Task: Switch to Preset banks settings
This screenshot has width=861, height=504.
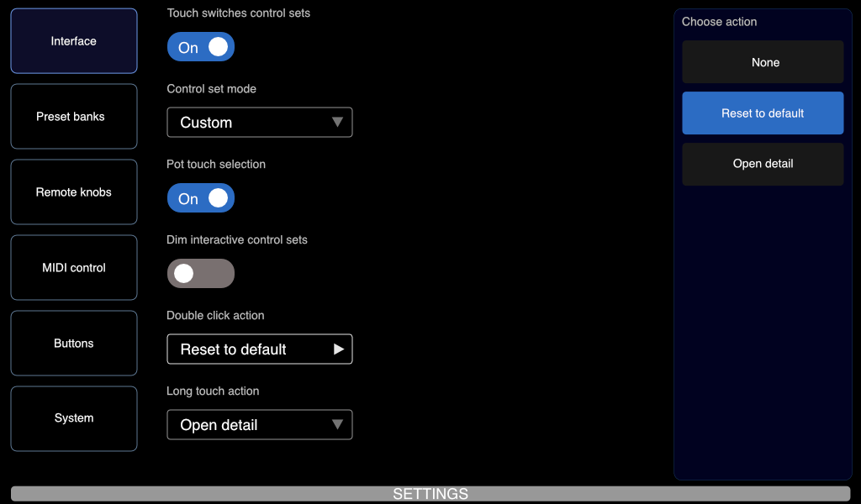Action: (74, 116)
